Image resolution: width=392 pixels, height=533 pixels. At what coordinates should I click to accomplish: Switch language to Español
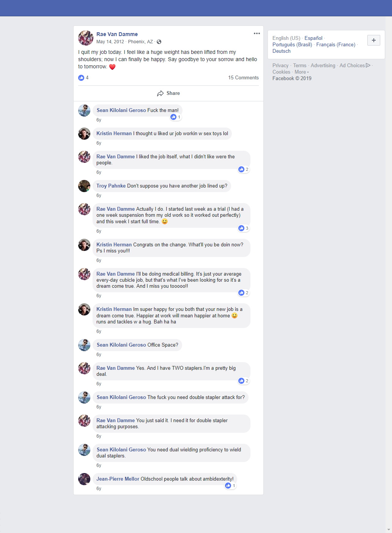point(313,38)
